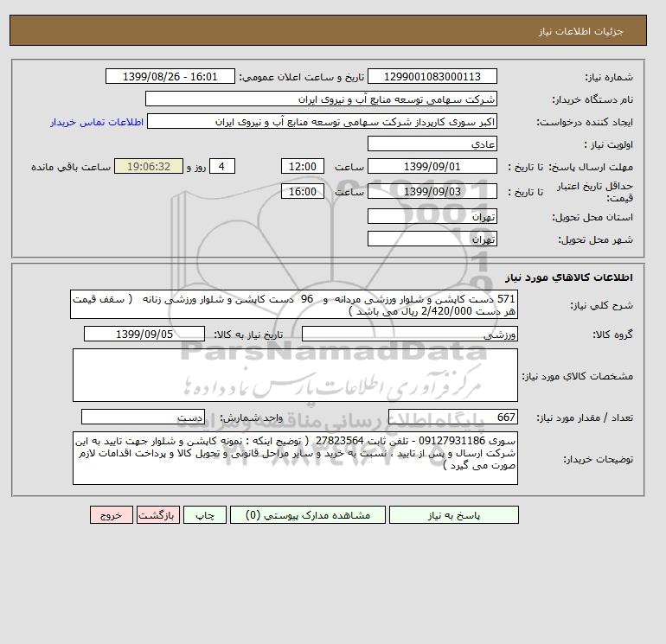Viewport: 666px width, 644px height.
Task: Click the empty goods specifications text area
Action: [295, 375]
